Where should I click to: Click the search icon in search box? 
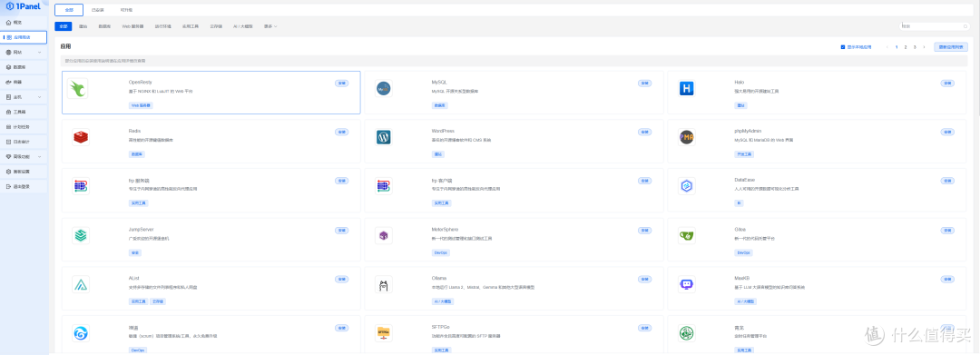(x=965, y=26)
